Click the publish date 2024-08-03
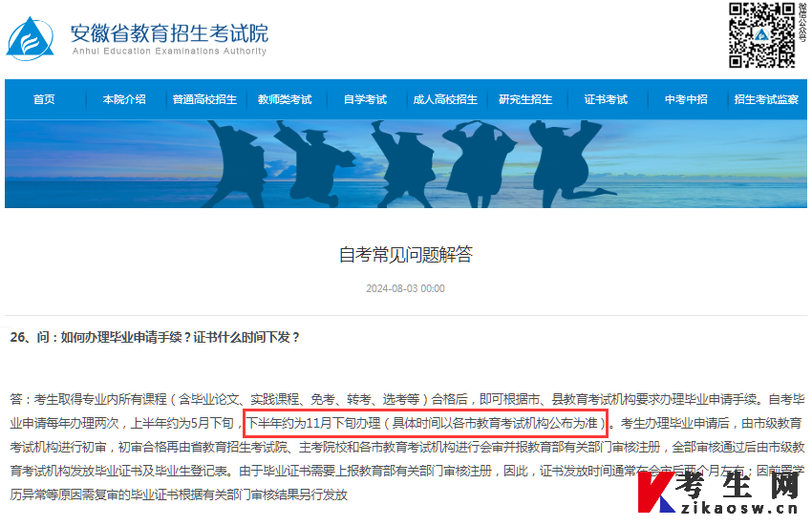 click(x=405, y=288)
